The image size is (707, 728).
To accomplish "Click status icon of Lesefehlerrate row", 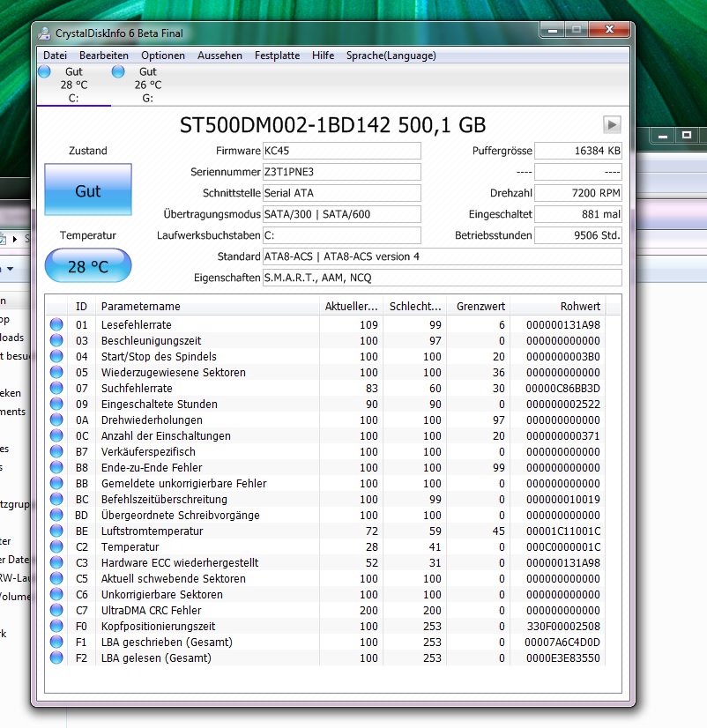I will tap(56, 324).
